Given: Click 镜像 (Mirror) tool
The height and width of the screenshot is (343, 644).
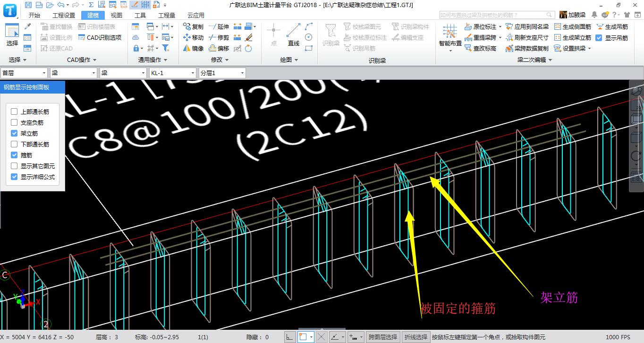Looking at the screenshot, I should (194, 48).
